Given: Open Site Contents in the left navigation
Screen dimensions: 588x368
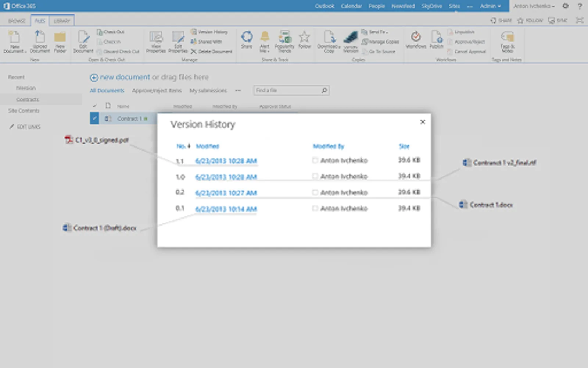Looking at the screenshot, I should [x=24, y=110].
